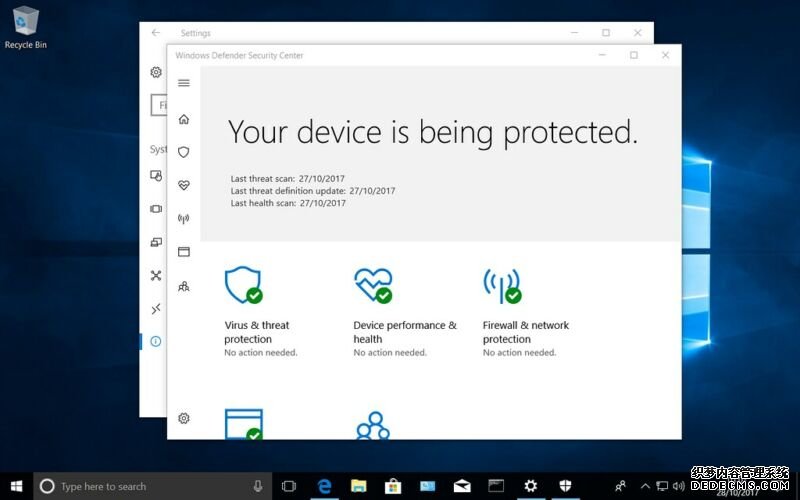The width and height of the screenshot is (800, 500).
Task: Open Microsoft Store from the taskbar
Action: click(393, 486)
